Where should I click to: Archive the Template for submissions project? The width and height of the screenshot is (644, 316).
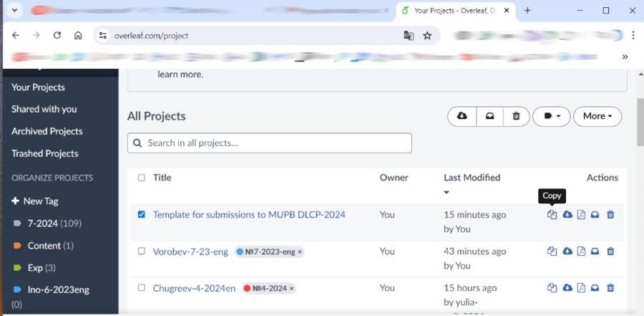pos(595,215)
